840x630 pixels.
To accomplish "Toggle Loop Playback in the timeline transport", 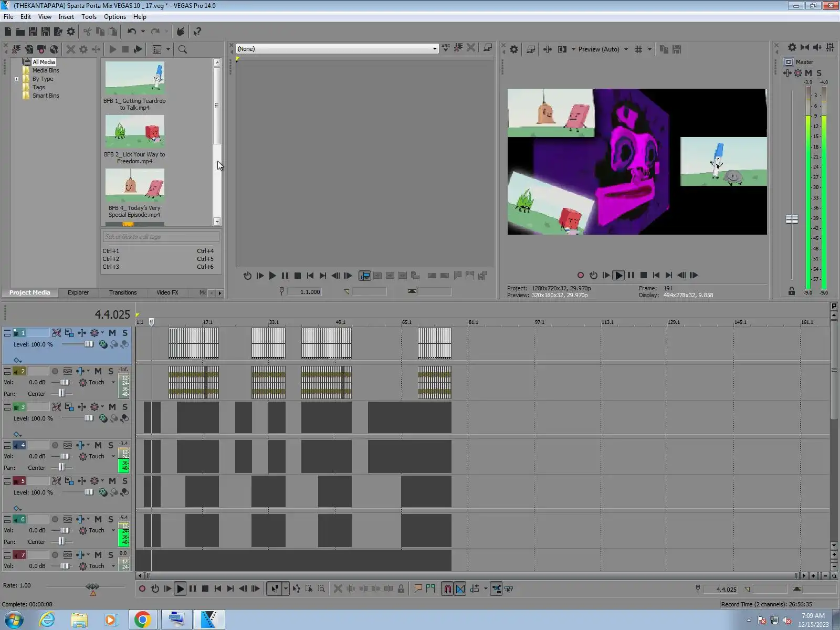I will pos(155,589).
